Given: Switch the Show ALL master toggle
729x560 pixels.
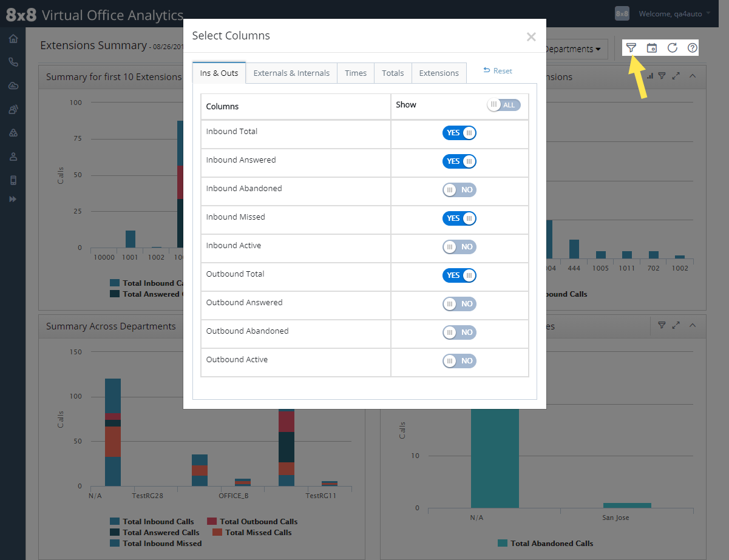Looking at the screenshot, I should 503,104.
